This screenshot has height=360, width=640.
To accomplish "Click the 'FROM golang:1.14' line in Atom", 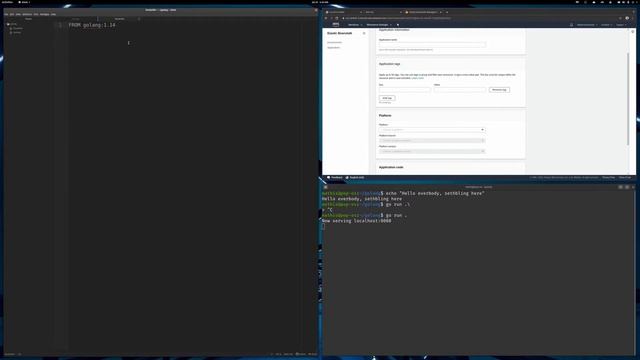I will pyautogui.click(x=92, y=25).
